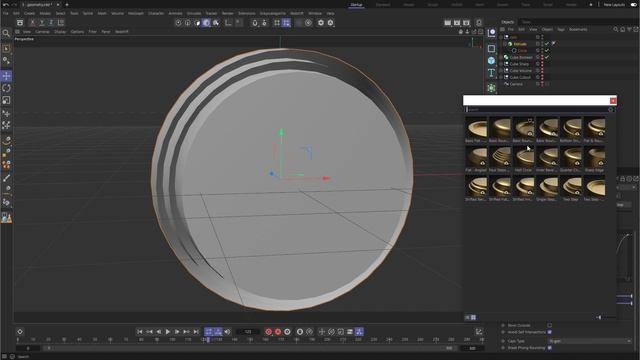Toggle the autokeying button
This screenshot has width=640, height=360.
[x=278, y=332]
